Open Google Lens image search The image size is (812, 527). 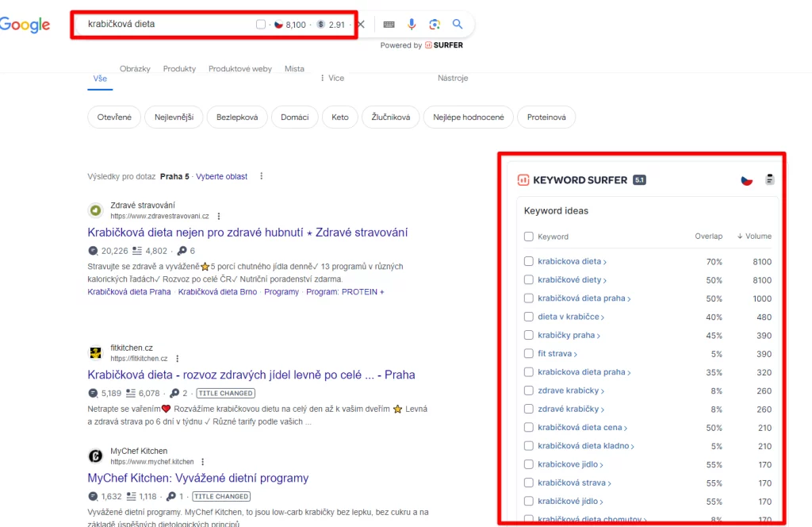click(x=435, y=25)
